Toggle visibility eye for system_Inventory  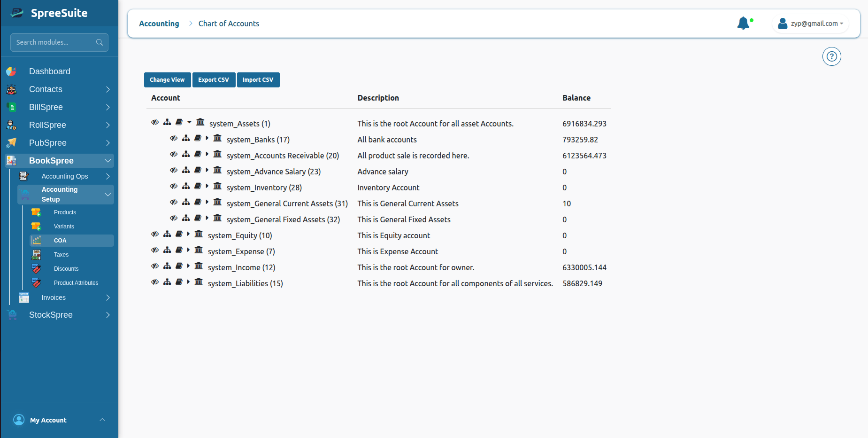click(174, 186)
